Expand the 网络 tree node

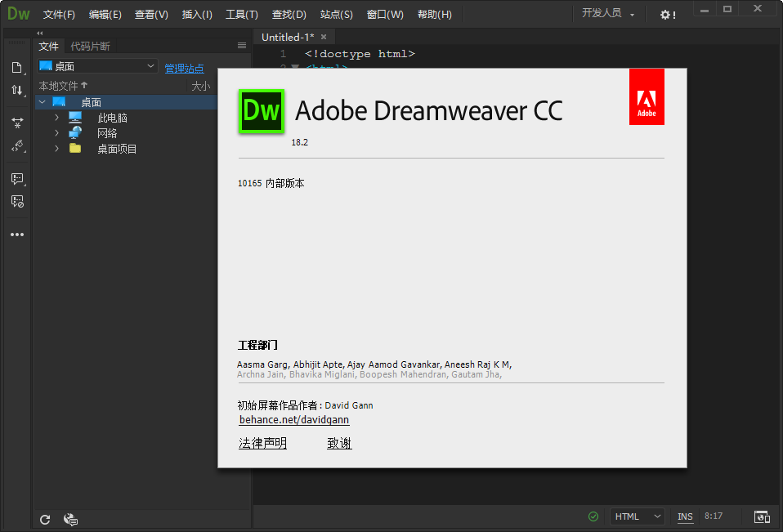(56, 132)
